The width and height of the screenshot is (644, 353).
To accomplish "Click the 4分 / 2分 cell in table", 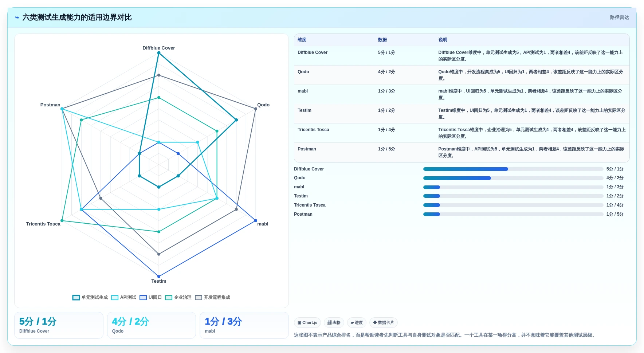I will tap(386, 72).
